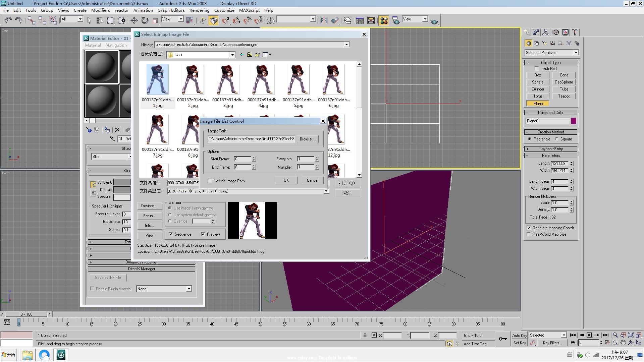Toggle Generate Mapping Coords checkbox
The width and height of the screenshot is (644, 362).
point(529,228)
